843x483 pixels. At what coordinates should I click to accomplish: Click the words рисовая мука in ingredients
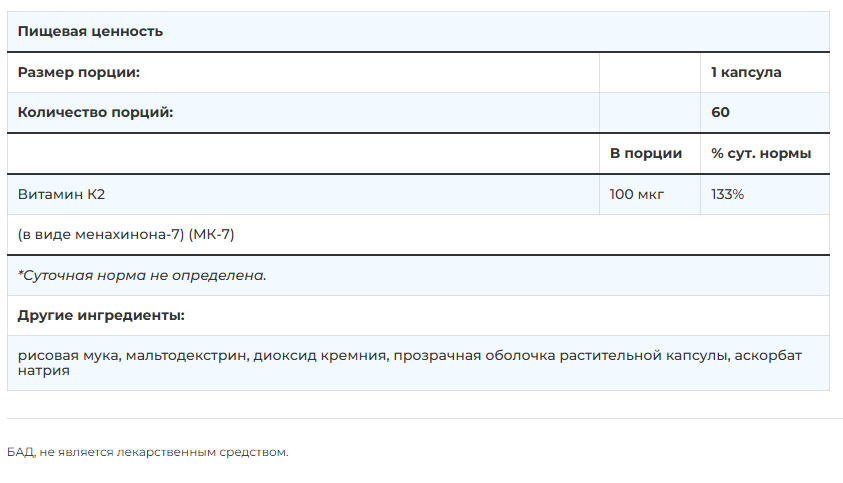(x=68, y=356)
